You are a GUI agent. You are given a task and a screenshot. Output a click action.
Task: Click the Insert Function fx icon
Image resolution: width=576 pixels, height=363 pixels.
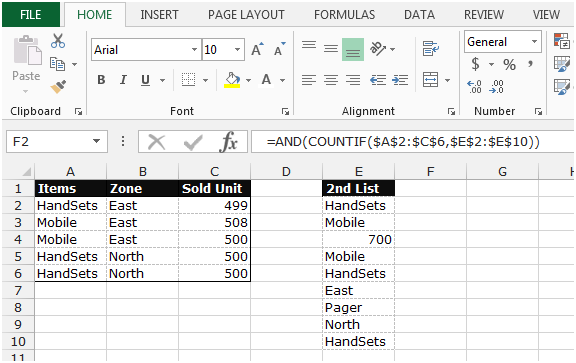pos(228,141)
